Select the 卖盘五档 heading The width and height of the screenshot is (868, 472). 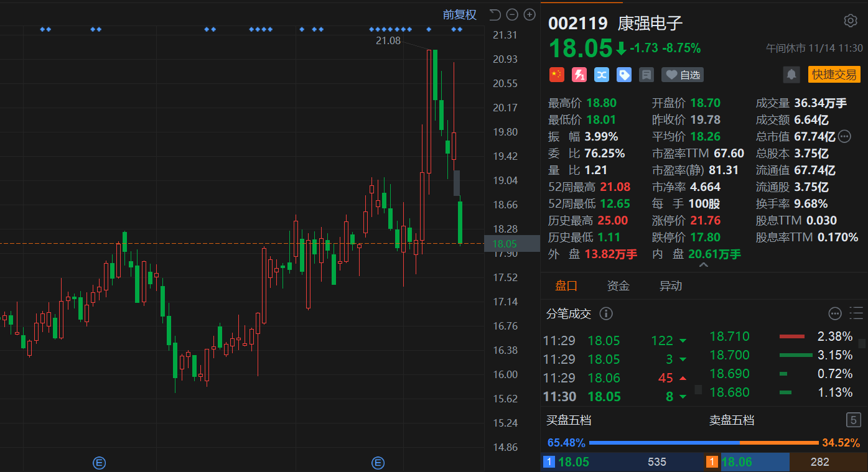point(732,420)
